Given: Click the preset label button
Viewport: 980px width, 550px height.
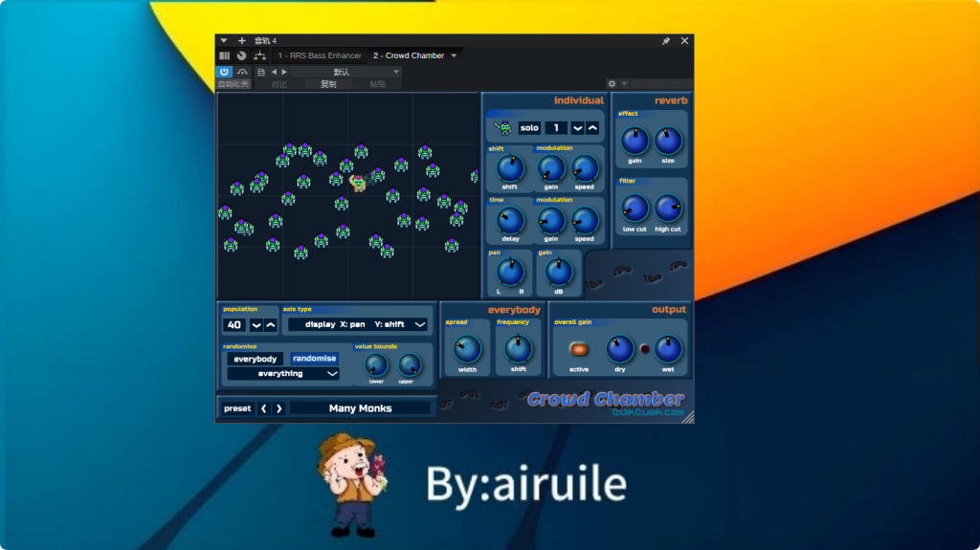Looking at the screenshot, I should pyautogui.click(x=237, y=408).
